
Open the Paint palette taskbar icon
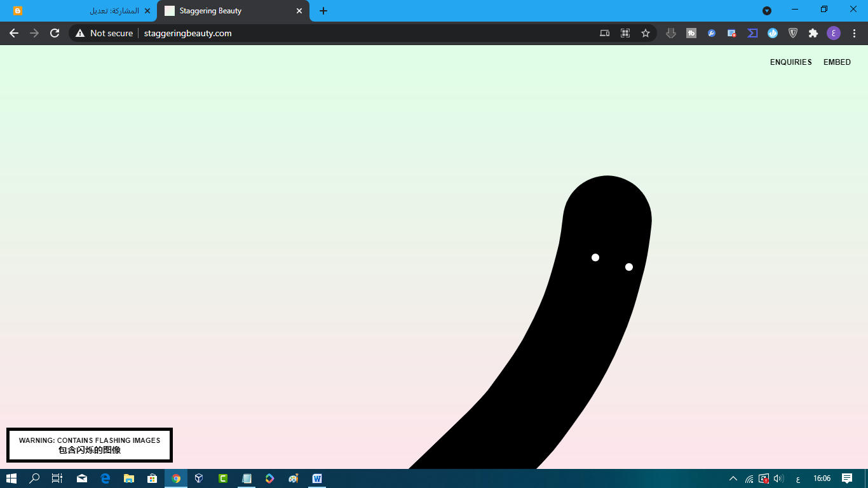coord(294,478)
